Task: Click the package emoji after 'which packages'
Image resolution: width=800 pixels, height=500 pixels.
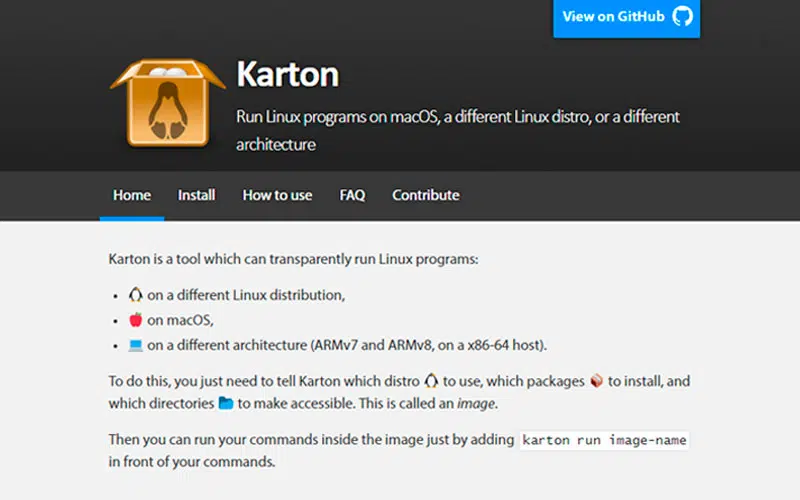Action: pos(596,381)
